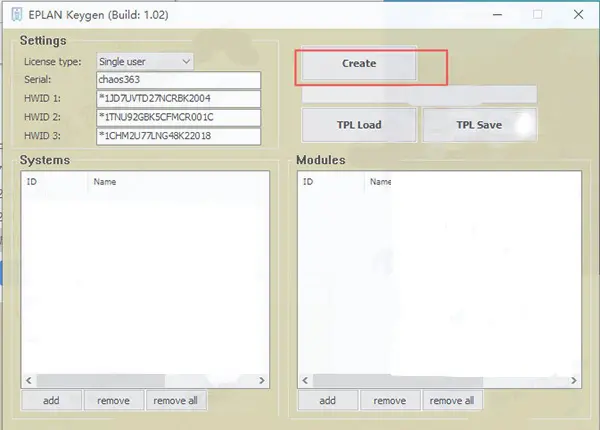This screenshot has height=430, width=600.
Task: Click the Systems list horizontal scrollbar track
Action: pyautogui.click(x=145, y=381)
